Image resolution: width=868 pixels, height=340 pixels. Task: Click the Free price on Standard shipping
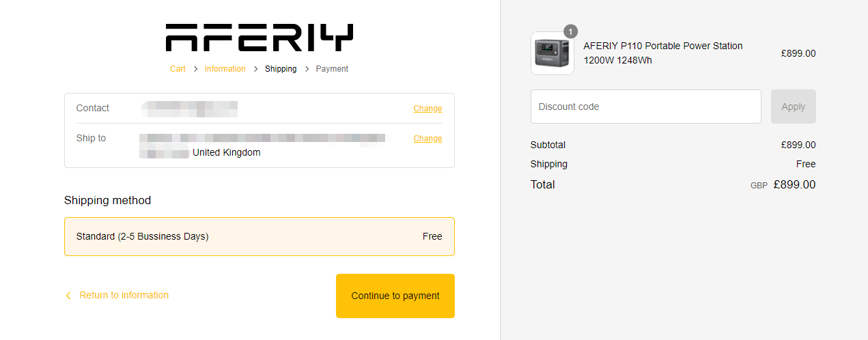pos(432,237)
